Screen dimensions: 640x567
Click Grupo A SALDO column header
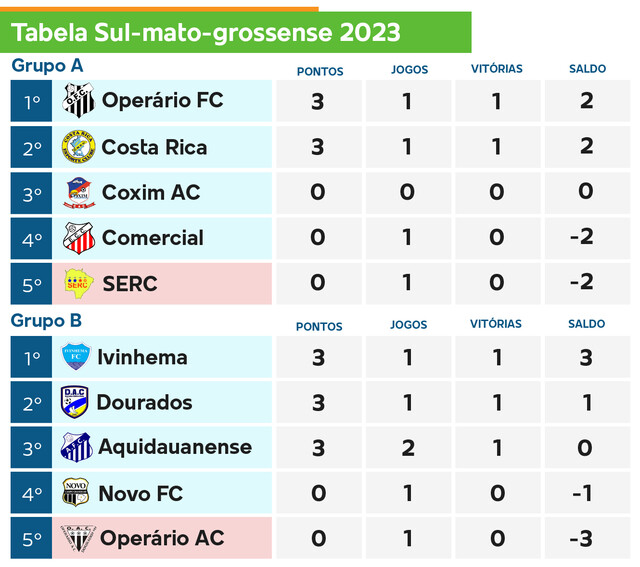pos(587,69)
